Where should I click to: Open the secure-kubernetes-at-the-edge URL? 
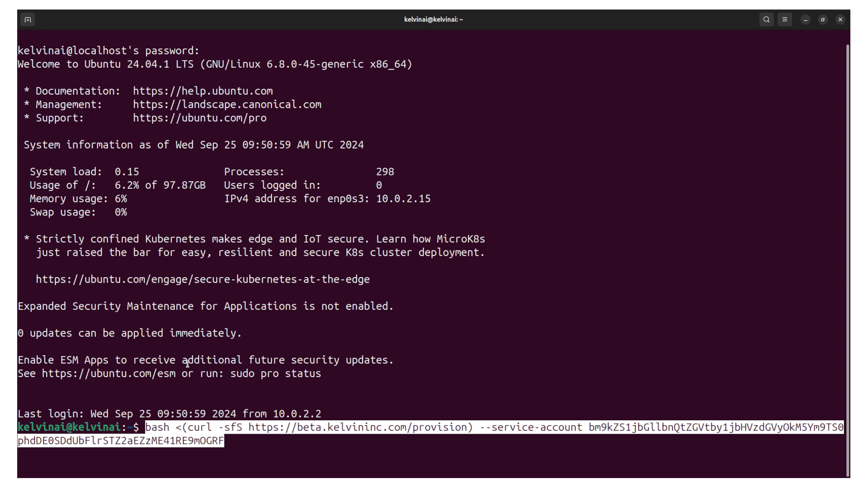click(x=203, y=279)
